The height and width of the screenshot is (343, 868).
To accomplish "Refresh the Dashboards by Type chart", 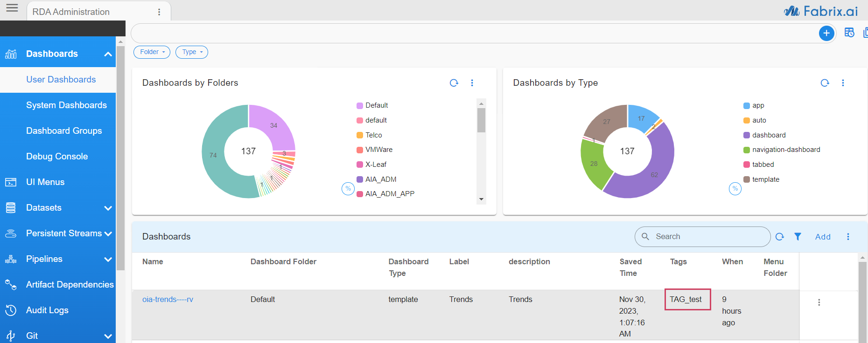I will coord(825,83).
